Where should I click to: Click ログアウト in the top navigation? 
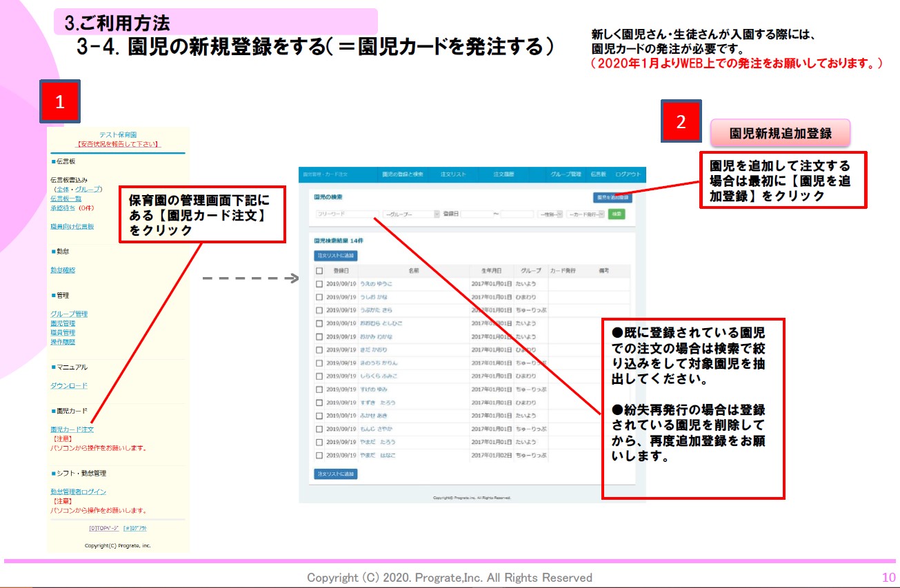pos(628,174)
